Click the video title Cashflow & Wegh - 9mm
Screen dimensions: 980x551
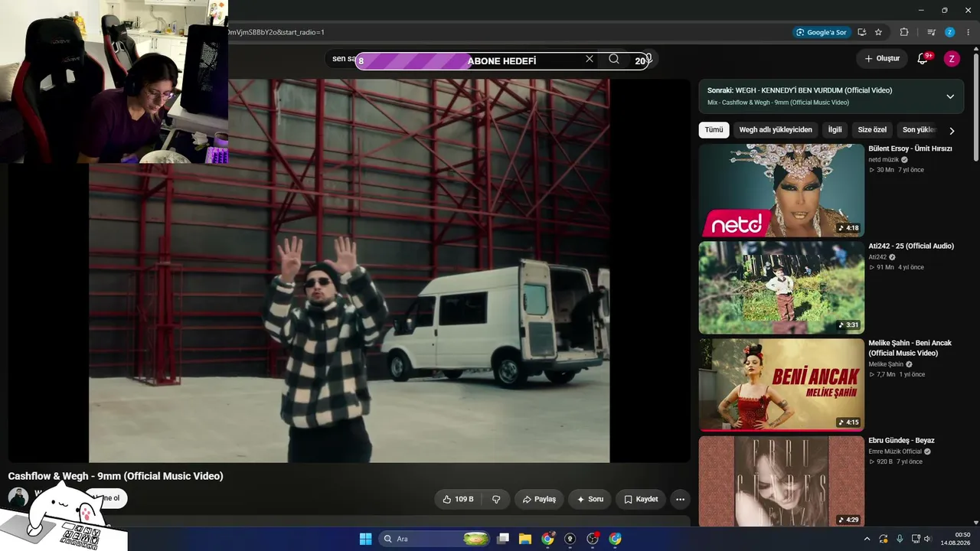(x=116, y=476)
